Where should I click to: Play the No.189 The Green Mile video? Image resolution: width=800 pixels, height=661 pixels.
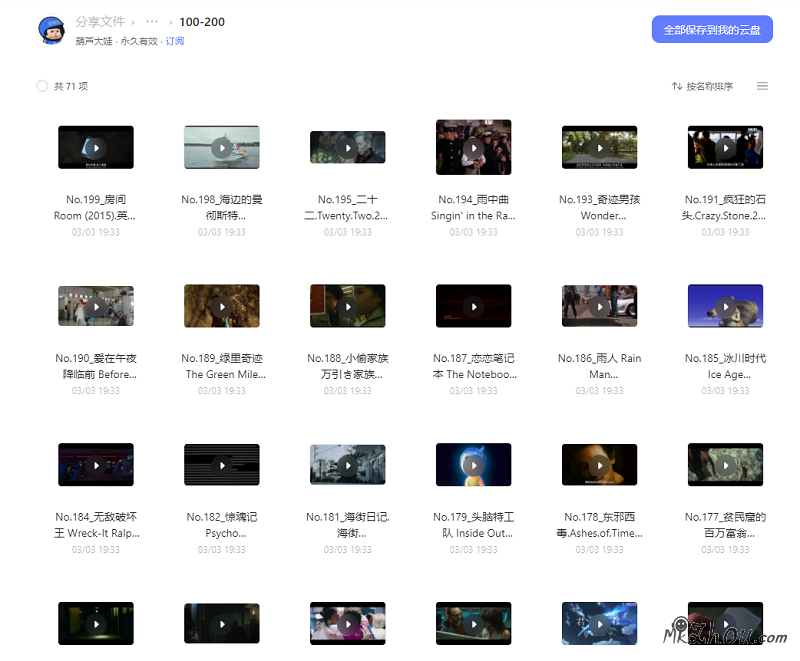[222, 306]
